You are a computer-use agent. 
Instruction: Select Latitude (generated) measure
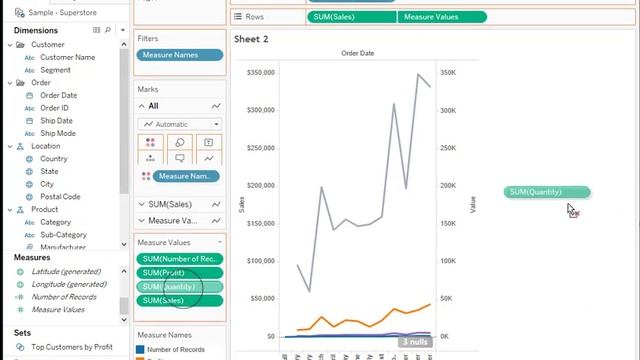(66, 271)
